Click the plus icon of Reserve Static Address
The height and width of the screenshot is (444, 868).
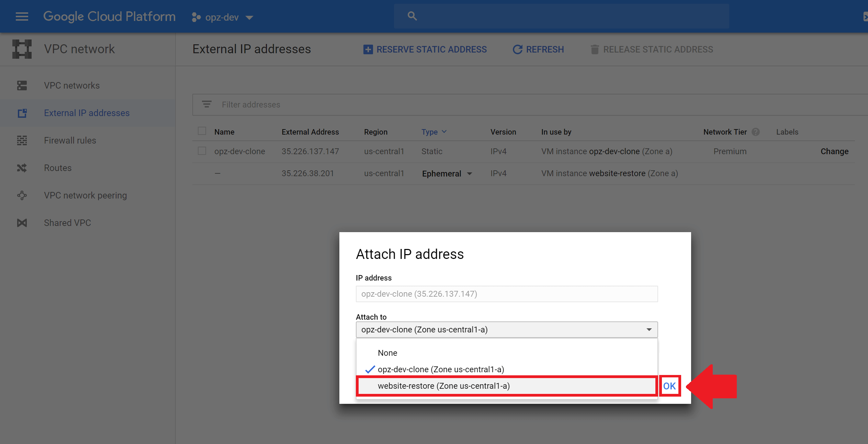point(368,49)
